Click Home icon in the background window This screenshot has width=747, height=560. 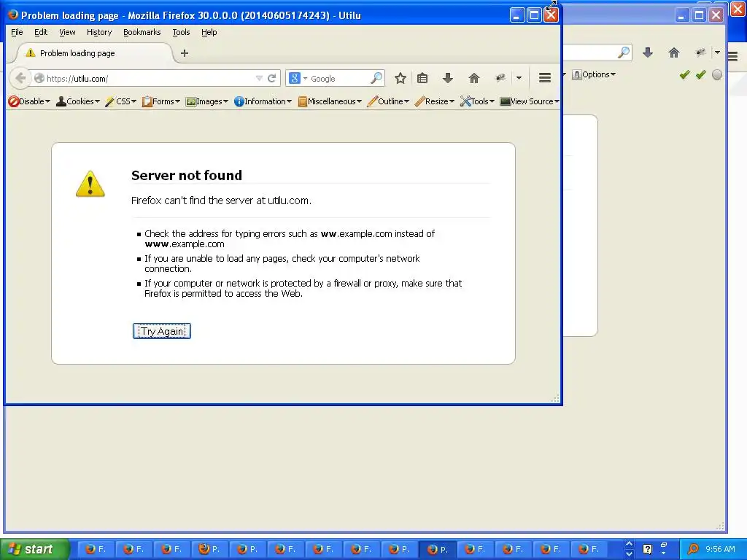click(x=673, y=52)
